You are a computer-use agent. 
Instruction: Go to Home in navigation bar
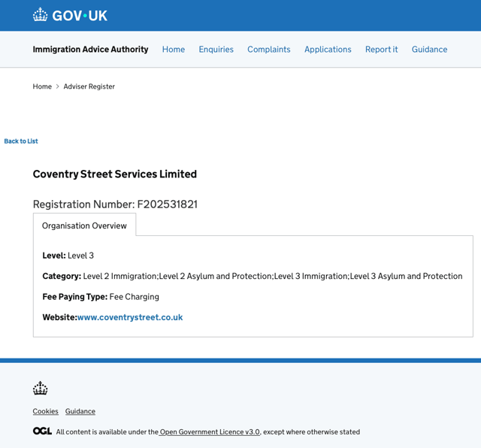(174, 50)
